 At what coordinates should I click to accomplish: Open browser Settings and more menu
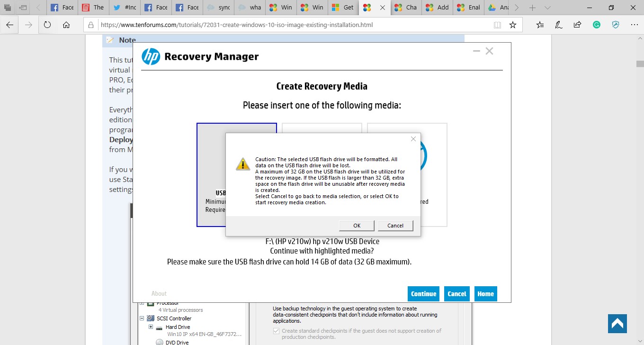pyautogui.click(x=635, y=25)
